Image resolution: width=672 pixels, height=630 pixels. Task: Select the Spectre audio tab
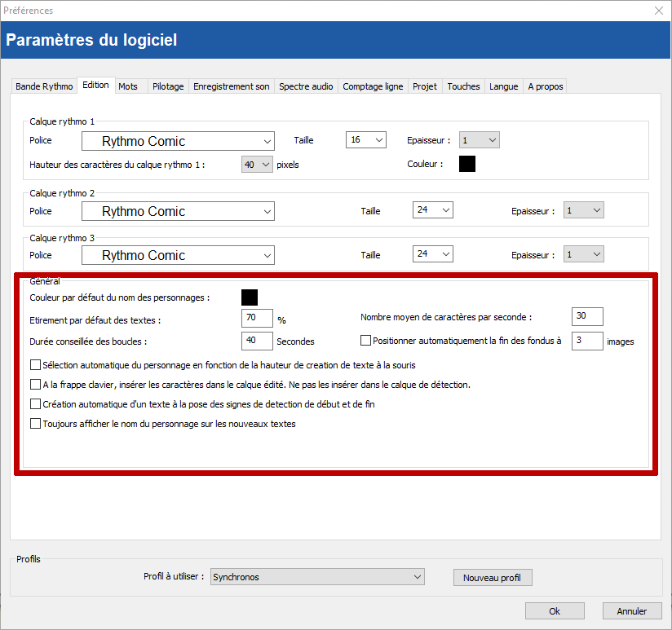point(306,86)
